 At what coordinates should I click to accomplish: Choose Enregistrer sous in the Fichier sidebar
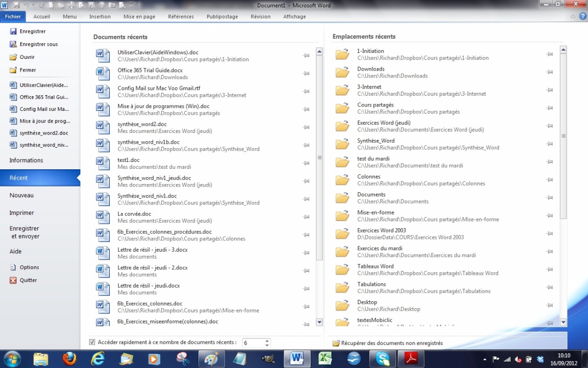(33, 44)
